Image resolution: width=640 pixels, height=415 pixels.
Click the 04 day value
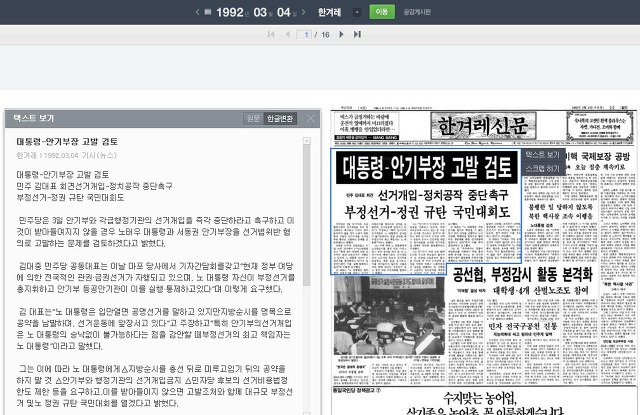[x=284, y=12]
